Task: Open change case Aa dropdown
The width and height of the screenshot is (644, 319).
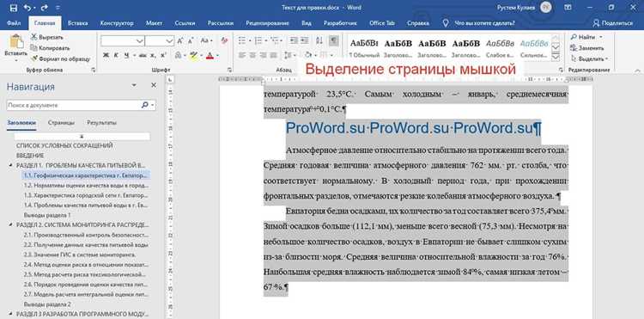Action: pos(206,40)
